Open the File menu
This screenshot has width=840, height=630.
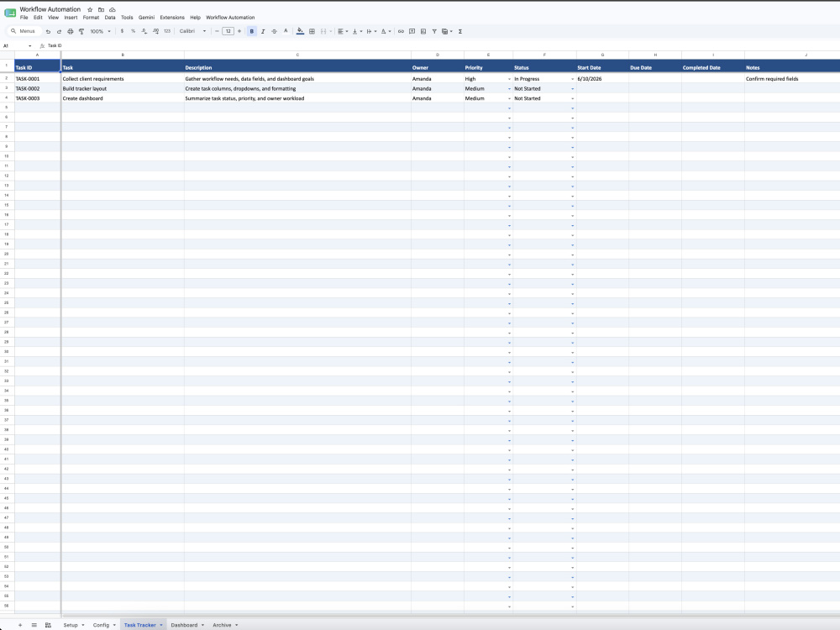click(24, 18)
